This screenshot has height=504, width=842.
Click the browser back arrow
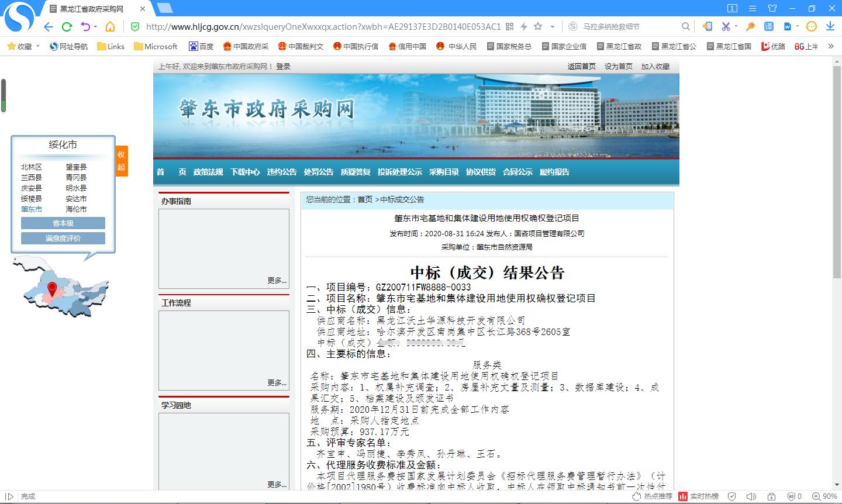(x=49, y=26)
